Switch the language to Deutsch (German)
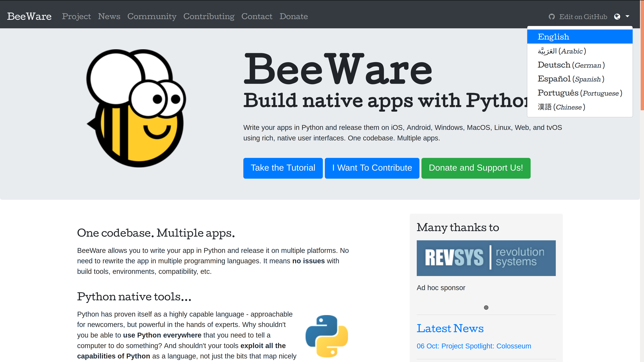This screenshot has width=644, height=362. point(571,65)
